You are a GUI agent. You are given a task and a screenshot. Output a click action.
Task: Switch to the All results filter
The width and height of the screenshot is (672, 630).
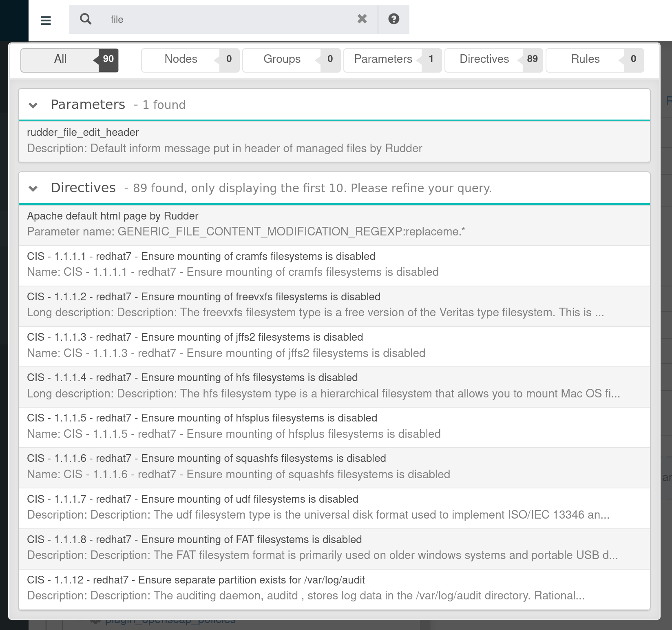point(60,60)
